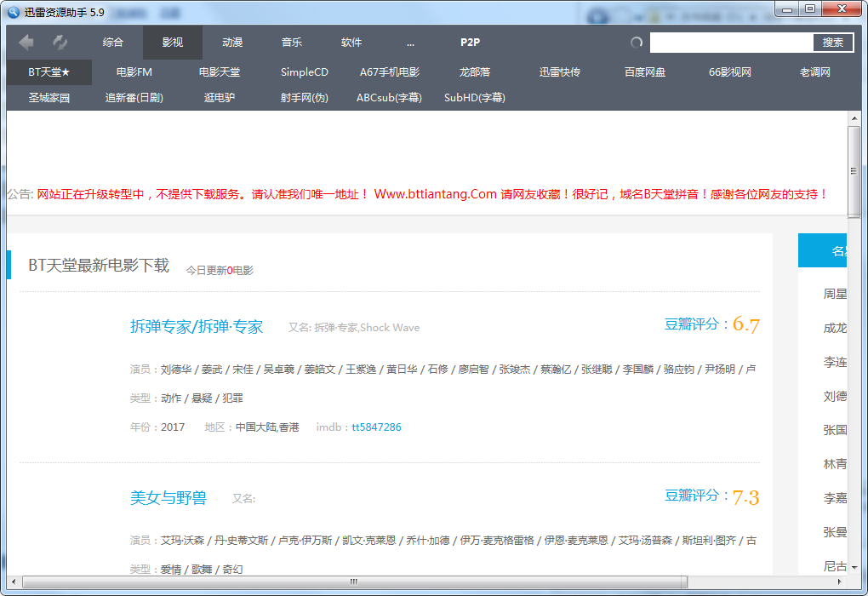Click the 搜索 search button
This screenshot has height=596, width=868.
[833, 43]
